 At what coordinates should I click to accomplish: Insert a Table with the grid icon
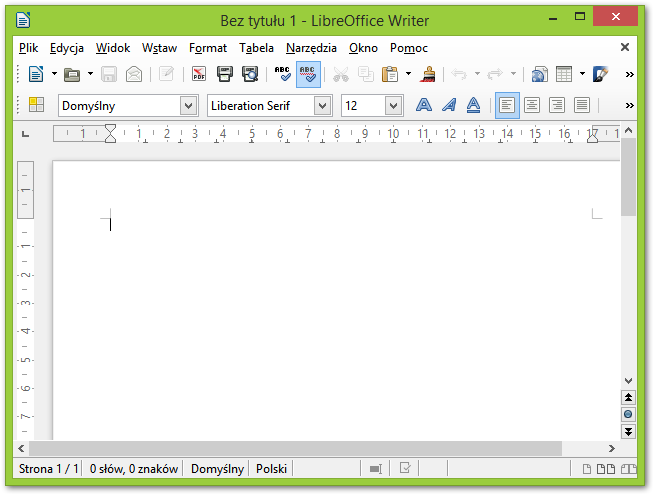[x=564, y=74]
